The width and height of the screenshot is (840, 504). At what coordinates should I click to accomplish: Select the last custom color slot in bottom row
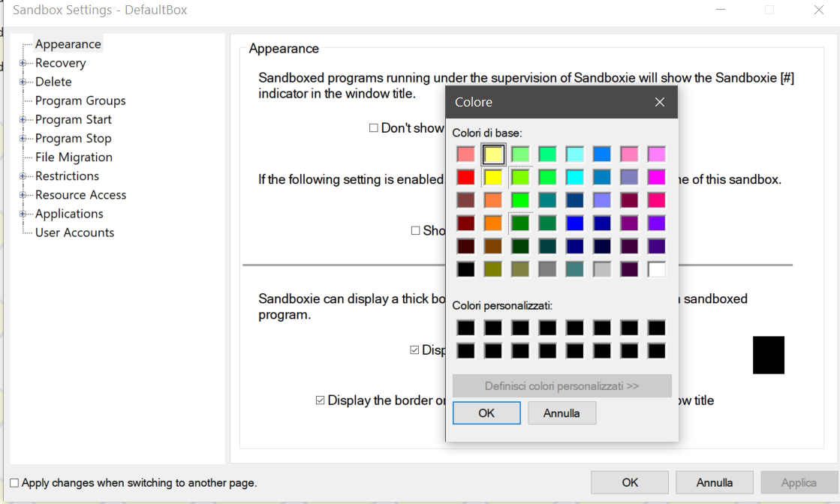[656, 351]
